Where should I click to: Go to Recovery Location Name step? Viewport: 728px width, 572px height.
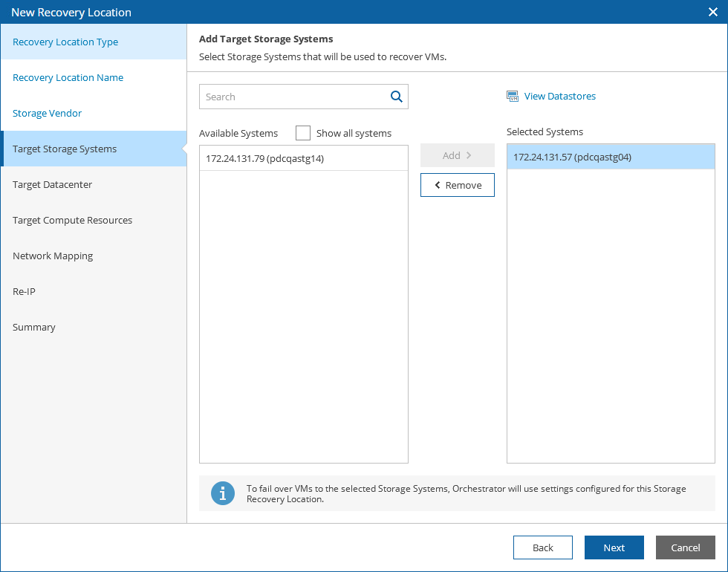pos(68,78)
